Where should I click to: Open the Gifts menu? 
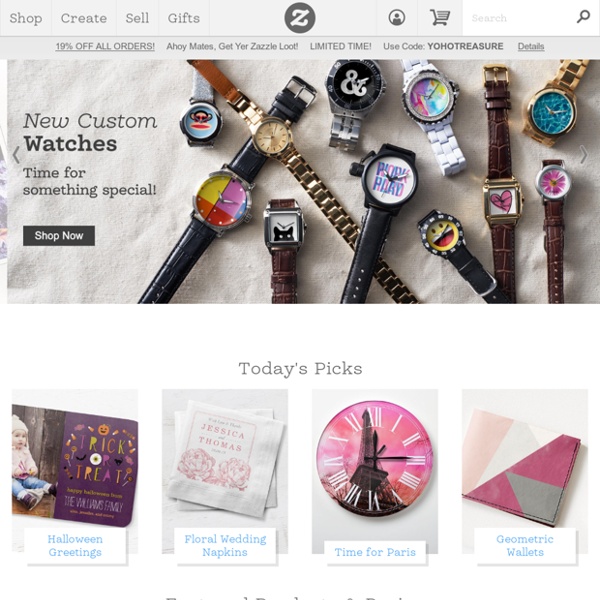click(x=184, y=18)
